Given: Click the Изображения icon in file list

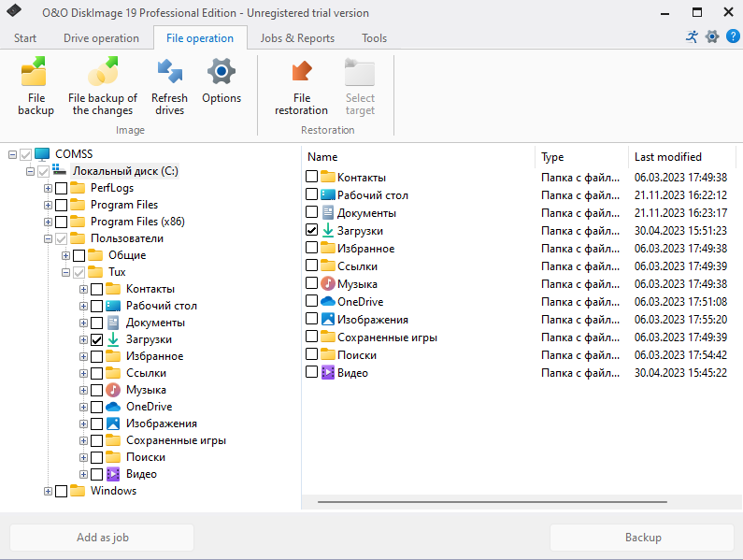Looking at the screenshot, I should (x=328, y=319).
